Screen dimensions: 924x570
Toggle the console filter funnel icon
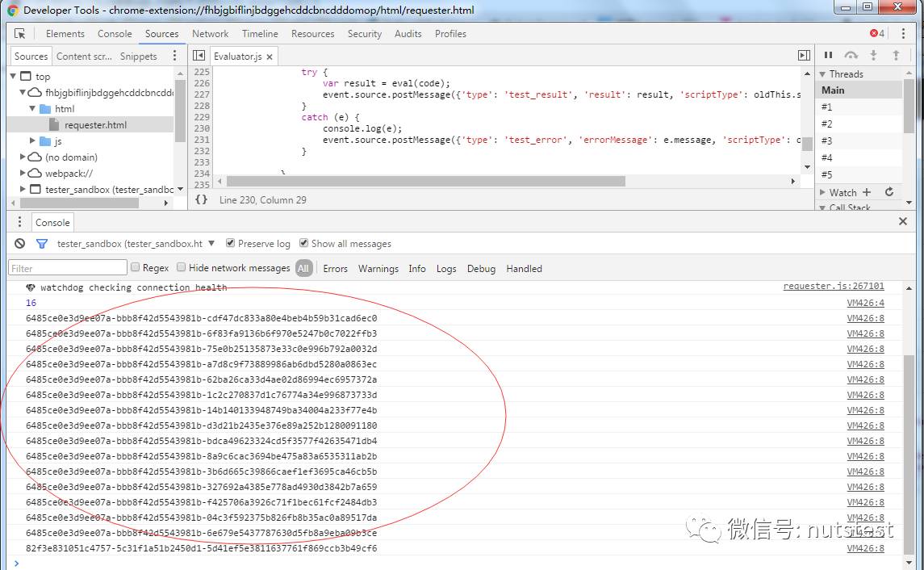(42, 244)
